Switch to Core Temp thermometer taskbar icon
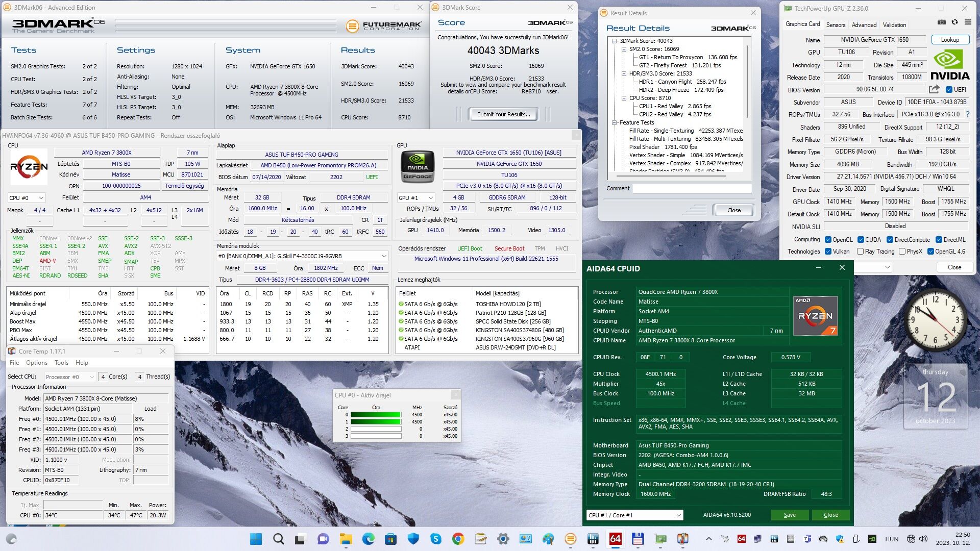980x551 pixels. [x=683, y=539]
